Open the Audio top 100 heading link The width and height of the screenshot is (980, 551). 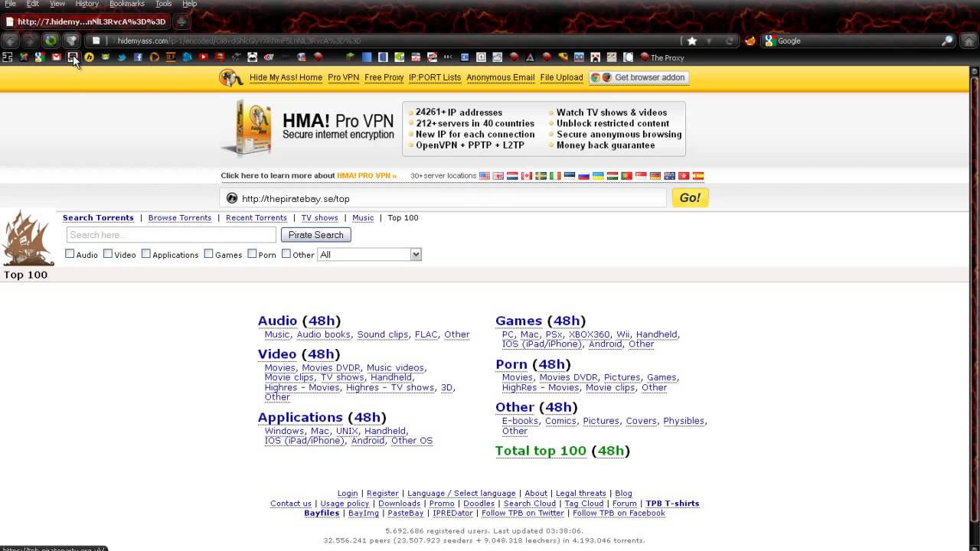tap(277, 321)
